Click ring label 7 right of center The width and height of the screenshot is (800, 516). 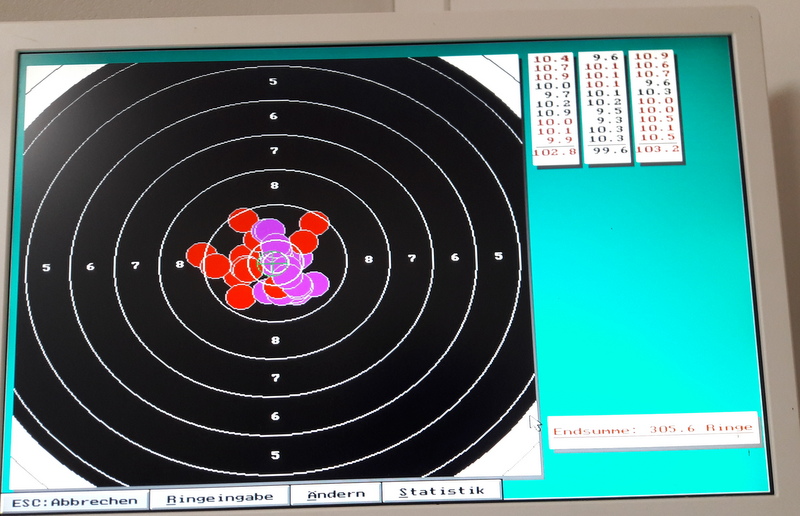coord(411,259)
